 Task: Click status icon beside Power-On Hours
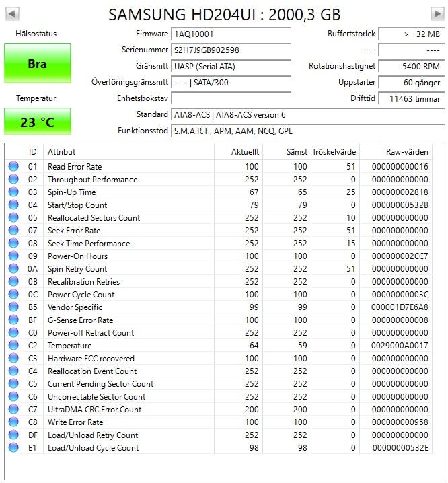pos(13,256)
